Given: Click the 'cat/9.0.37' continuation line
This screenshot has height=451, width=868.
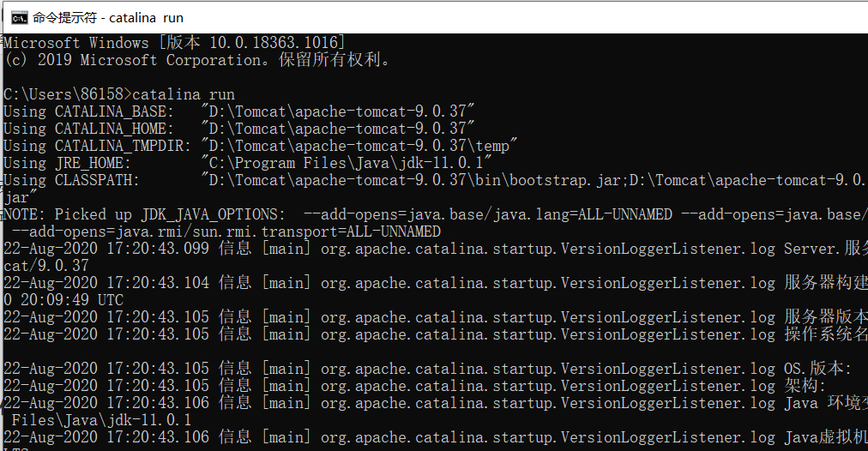Looking at the screenshot, I should [46, 266].
